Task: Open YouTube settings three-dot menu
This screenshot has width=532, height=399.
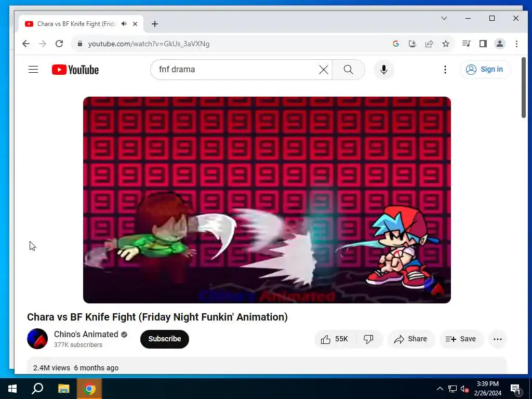Action: 445,70
